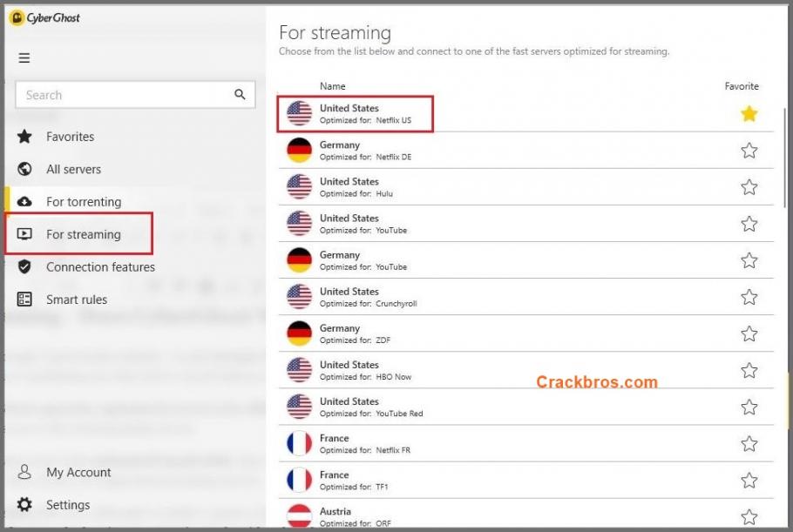Sort by Favorite column header
Image resolution: width=793 pixels, height=532 pixels.
click(742, 86)
